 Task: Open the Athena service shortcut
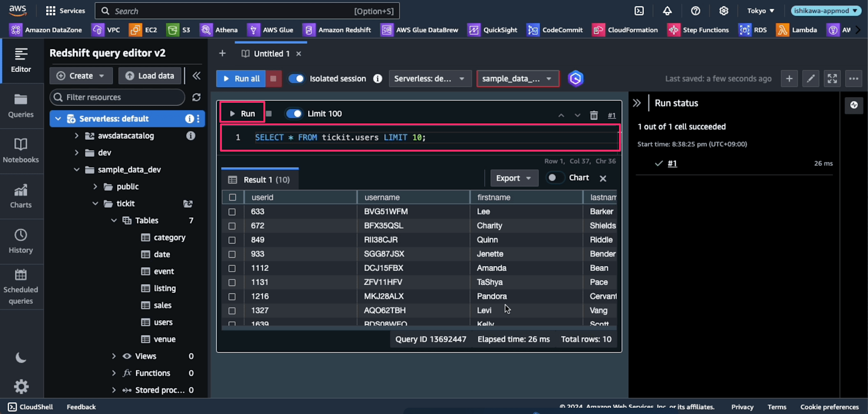click(x=219, y=30)
